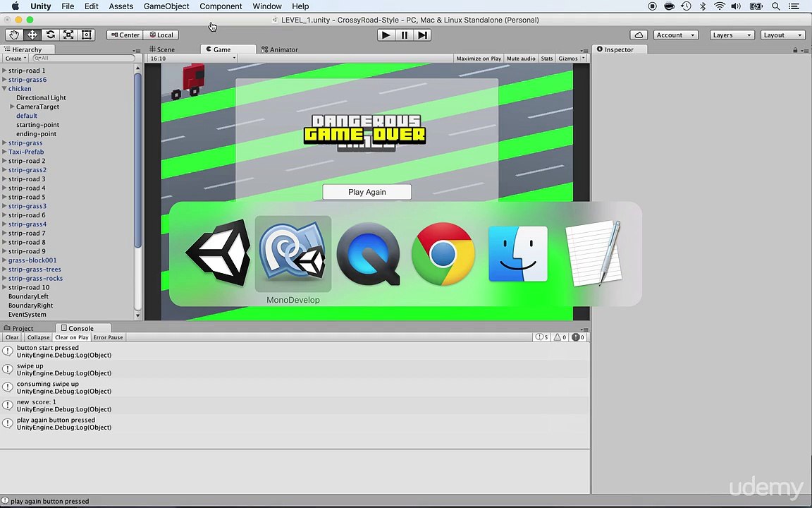
Task: Open the Layers dropdown
Action: [732, 35]
